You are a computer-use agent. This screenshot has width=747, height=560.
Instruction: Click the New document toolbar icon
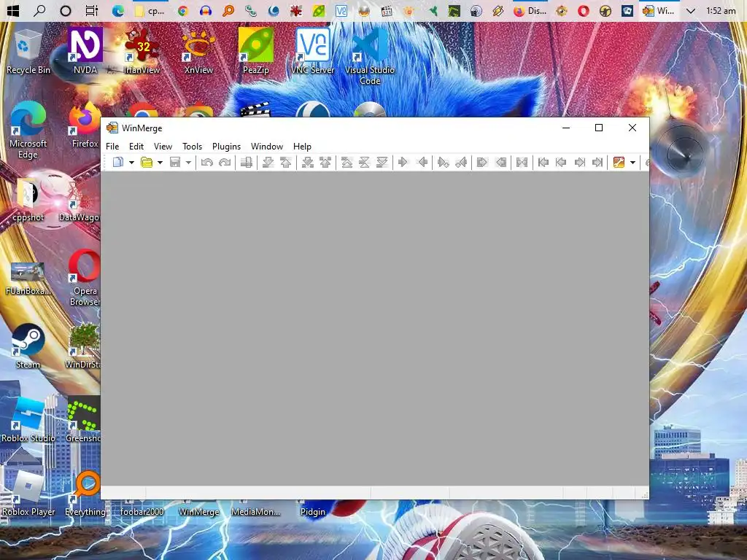coord(117,163)
